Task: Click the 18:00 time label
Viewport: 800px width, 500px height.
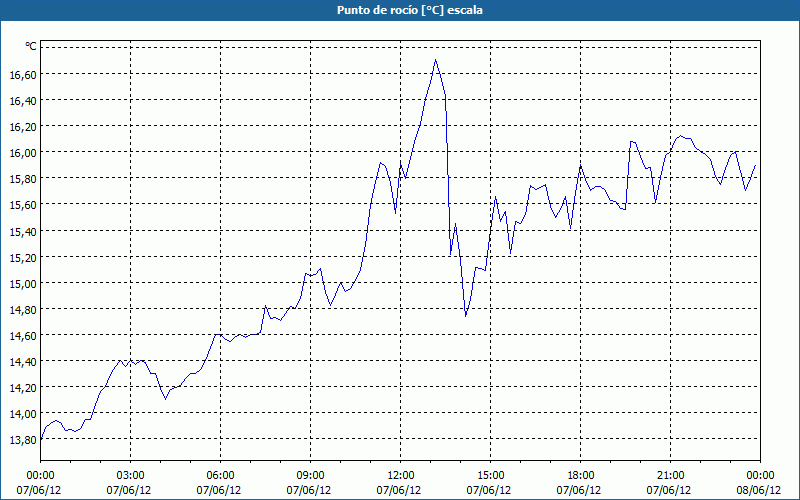Action: point(580,475)
